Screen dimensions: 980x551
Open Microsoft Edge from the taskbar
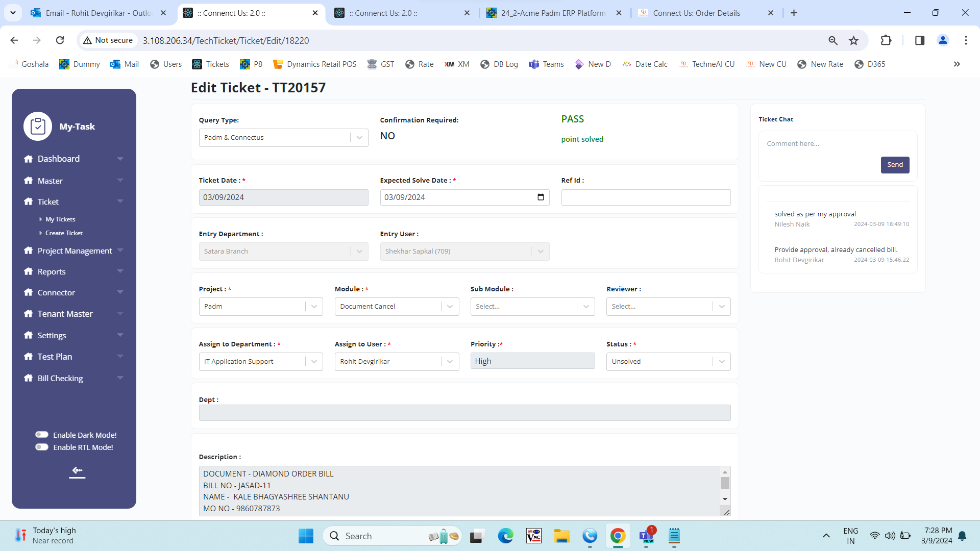pos(505,536)
